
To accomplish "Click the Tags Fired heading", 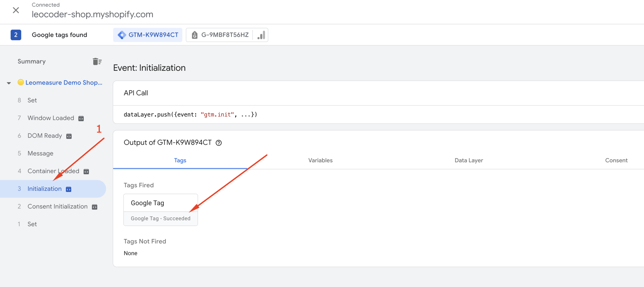I will coord(139,185).
